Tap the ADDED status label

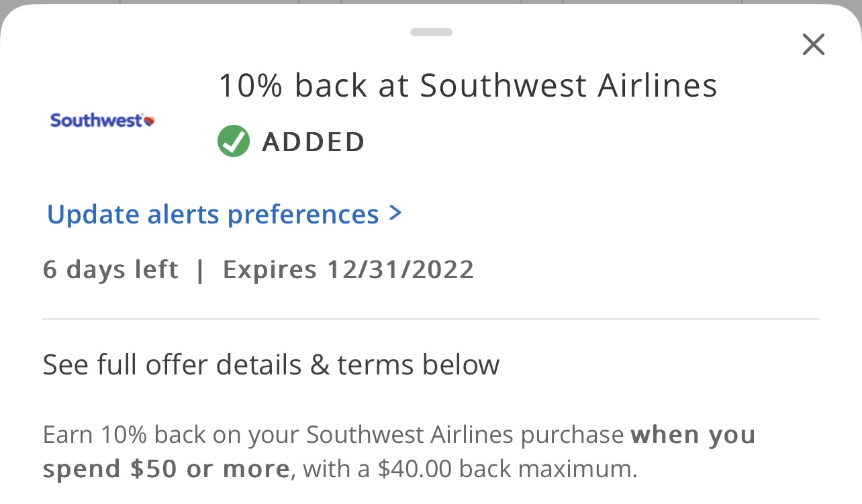click(314, 142)
